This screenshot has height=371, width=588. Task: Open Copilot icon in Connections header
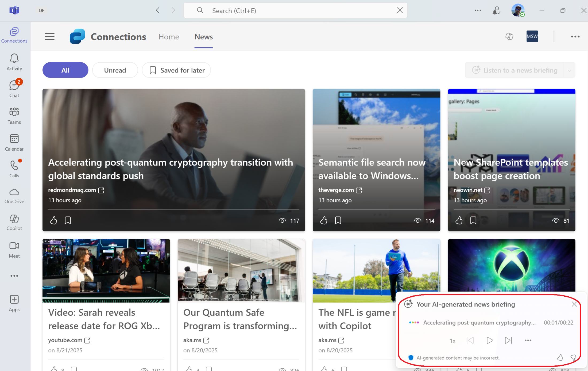(509, 36)
